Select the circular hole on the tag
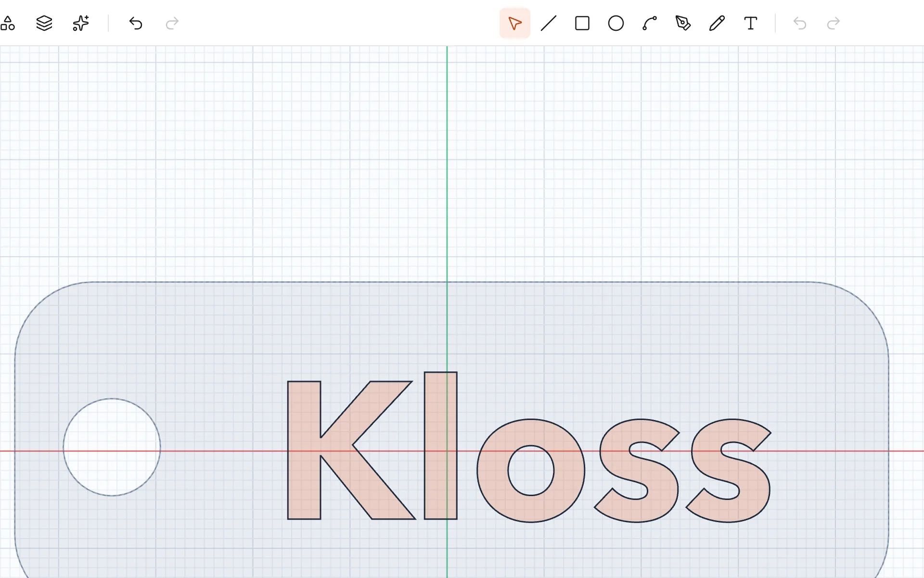The width and height of the screenshot is (924, 578). tap(112, 447)
